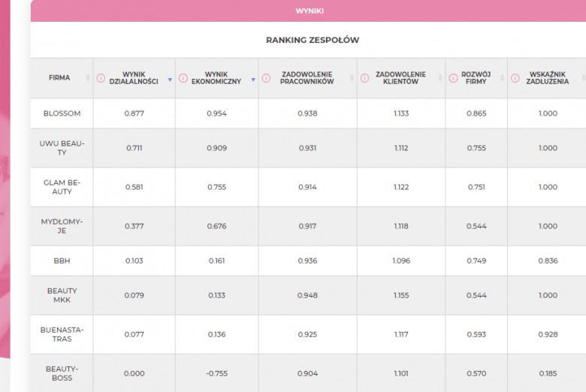Select the BEAUTY MKK company name
The width and height of the screenshot is (586, 392).
pos(62,295)
